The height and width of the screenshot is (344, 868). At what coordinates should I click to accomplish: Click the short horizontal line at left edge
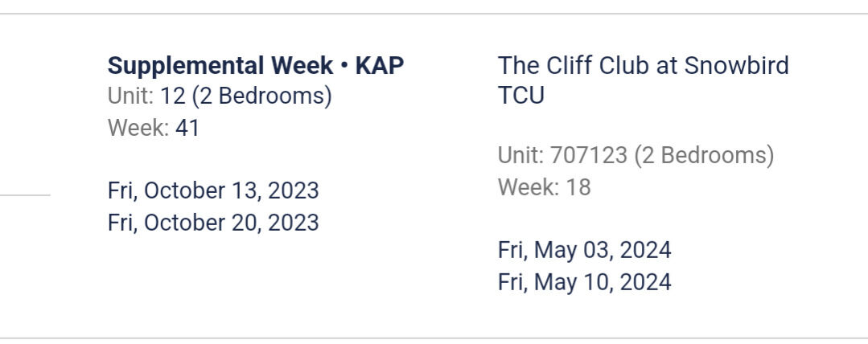(x=25, y=195)
